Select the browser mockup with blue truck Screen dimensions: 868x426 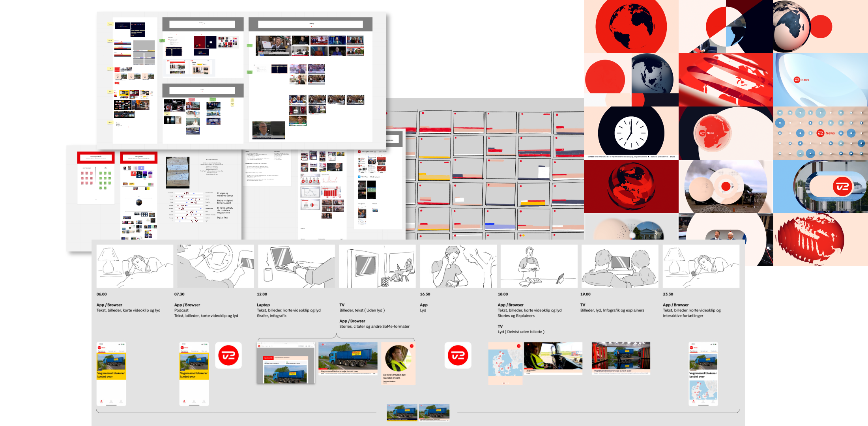click(286, 363)
